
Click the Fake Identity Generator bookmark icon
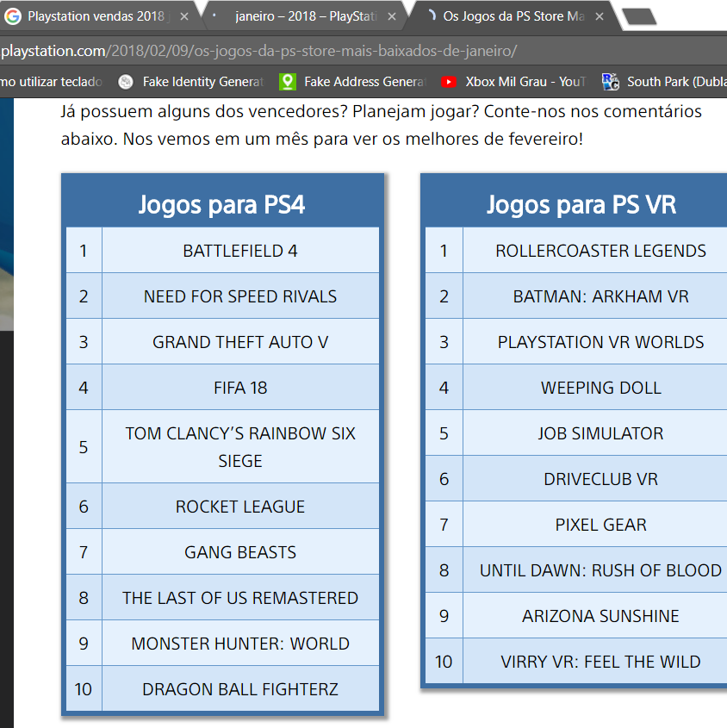tap(126, 82)
